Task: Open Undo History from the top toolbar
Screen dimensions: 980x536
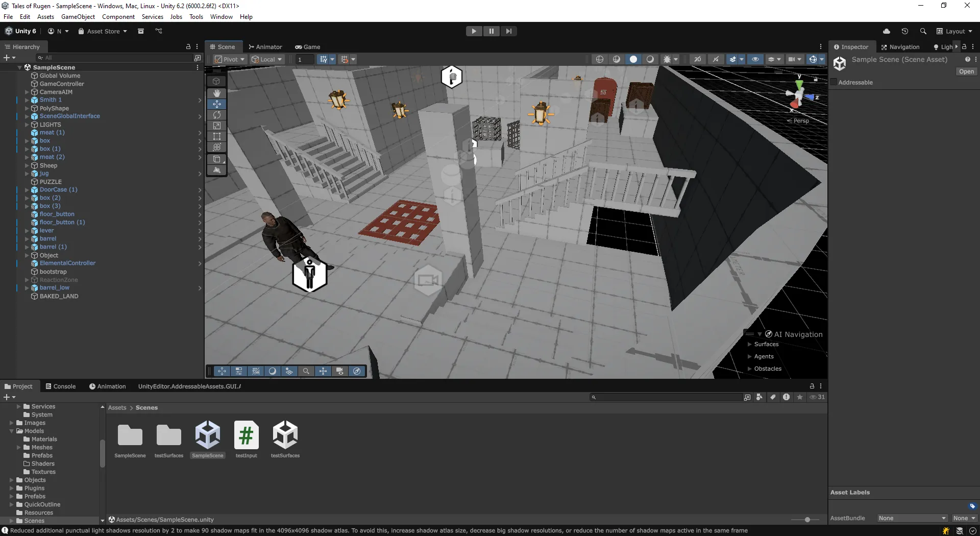Action: (x=904, y=31)
